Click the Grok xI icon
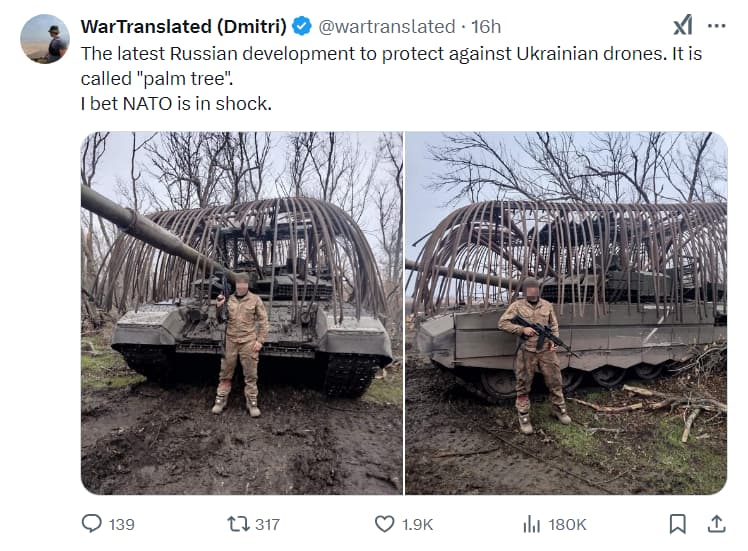The height and width of the screenshot is (551, 748). tap(683, 25)
